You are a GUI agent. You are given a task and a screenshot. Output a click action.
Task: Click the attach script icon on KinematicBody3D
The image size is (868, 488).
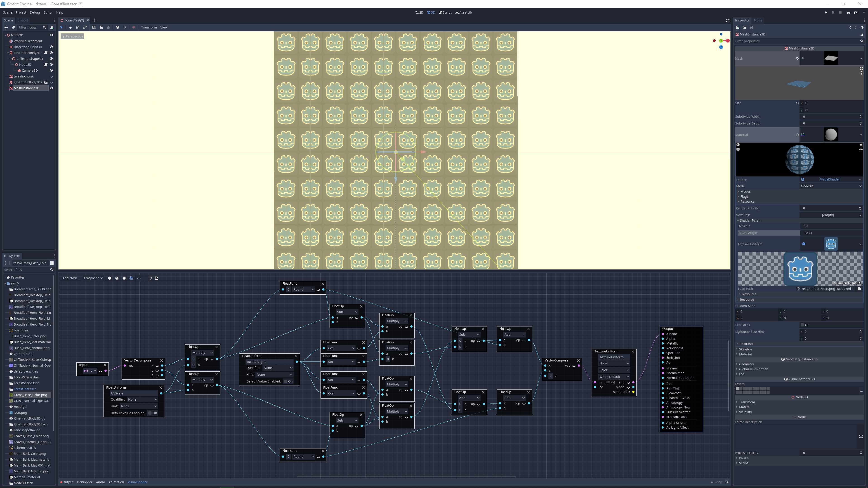[46, 53]
